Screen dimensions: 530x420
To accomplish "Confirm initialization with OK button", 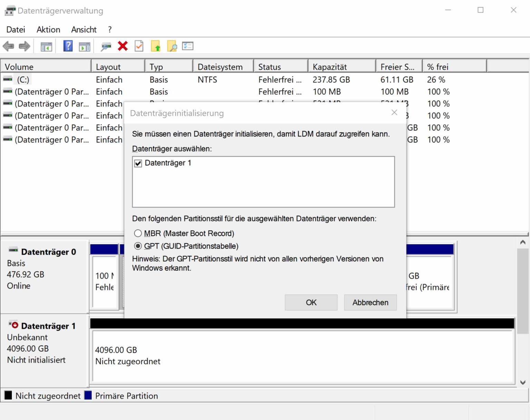I will coord(311,302).
